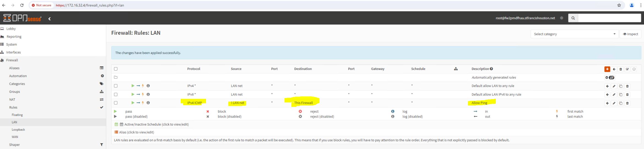The width and height of the screenshot is (644, 149).
Task: Tick the checkbox for the Allow Ping rule
Action: [116, 103]
